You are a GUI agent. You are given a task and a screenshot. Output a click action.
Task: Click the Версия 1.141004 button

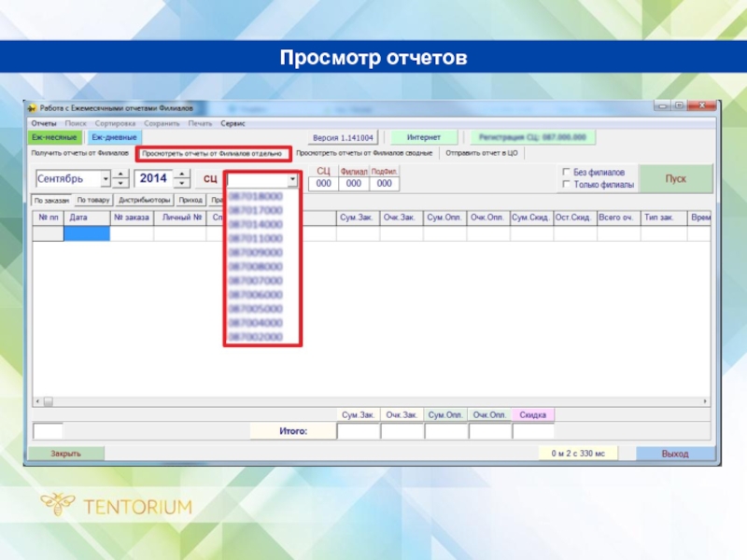tap(343, 137)
